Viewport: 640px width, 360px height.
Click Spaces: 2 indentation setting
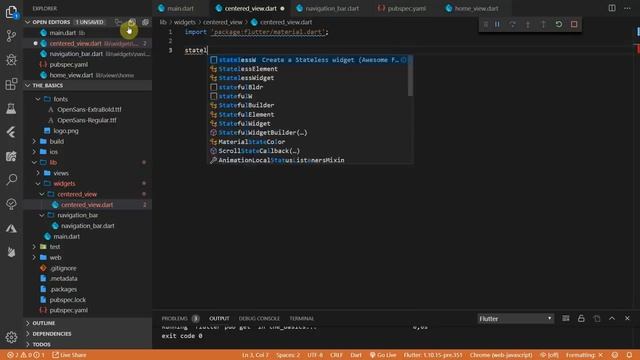click(288, 355)
